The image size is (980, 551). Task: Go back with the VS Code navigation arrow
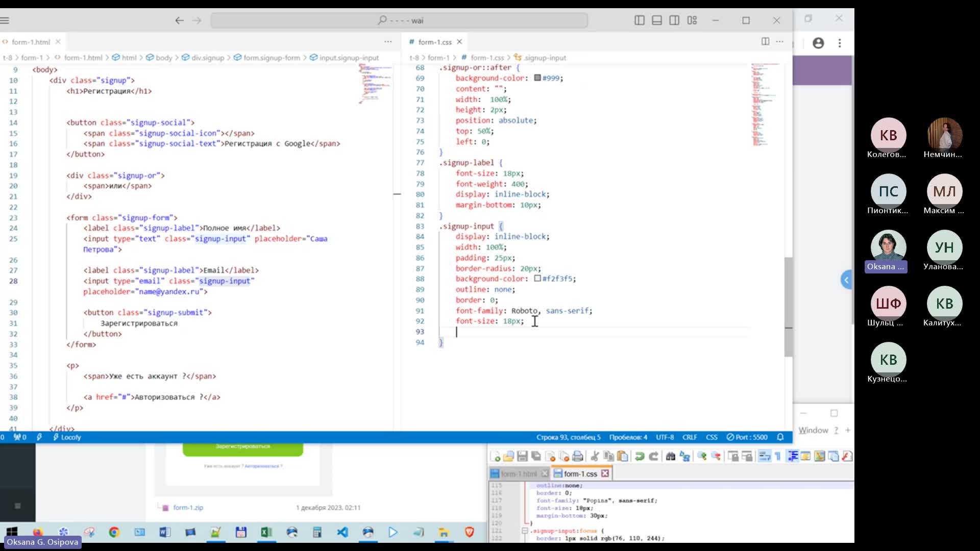coord(179,20)
